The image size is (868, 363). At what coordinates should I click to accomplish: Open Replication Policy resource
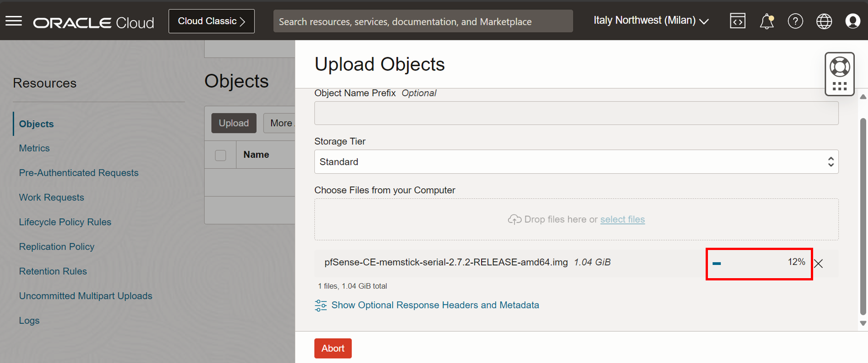click(x=56, y=246)
